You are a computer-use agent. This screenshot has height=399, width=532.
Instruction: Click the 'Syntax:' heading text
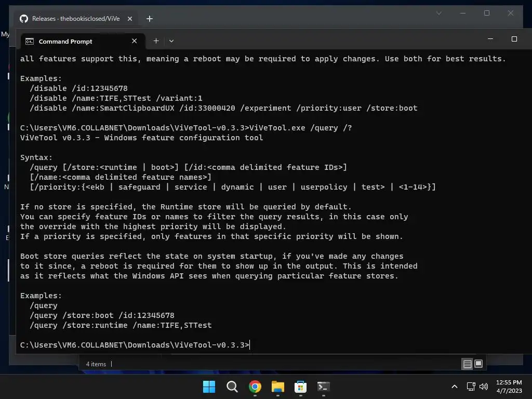36,157
